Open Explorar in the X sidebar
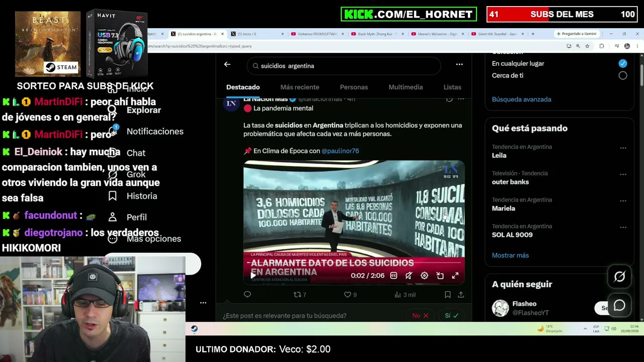Viewport: 644px width, 362px height. tap(134, 110)
